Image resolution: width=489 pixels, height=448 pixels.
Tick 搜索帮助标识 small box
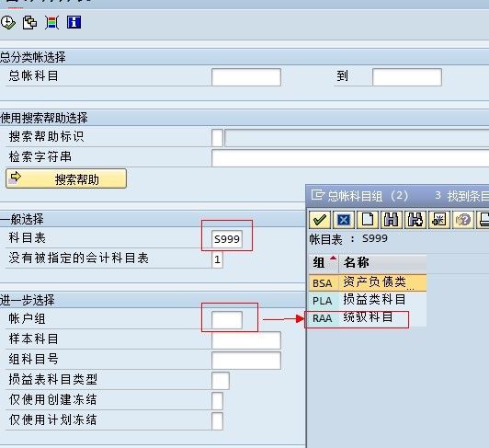pyautogui.click(x=217, y=138)
